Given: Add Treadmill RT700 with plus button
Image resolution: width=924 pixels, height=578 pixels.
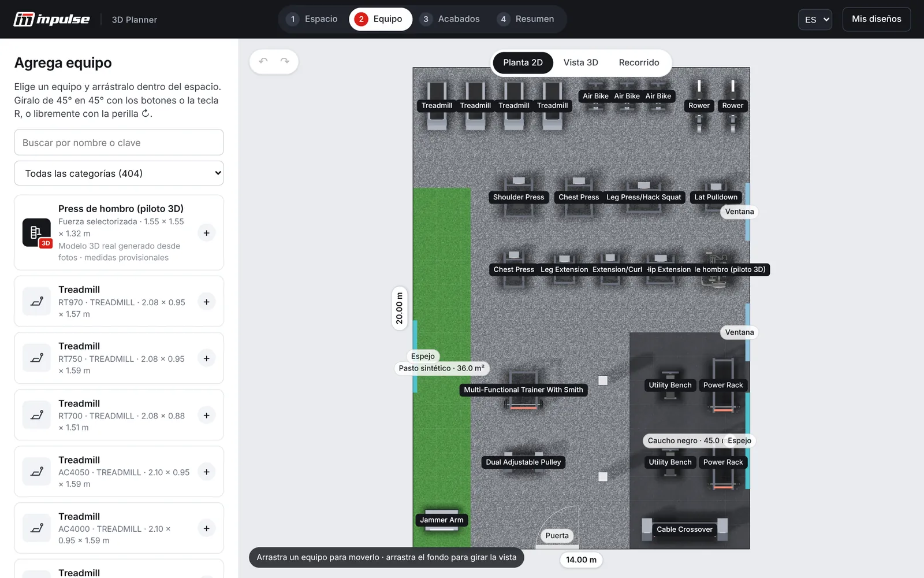Looking at the screenshot, I should pyautogui.click(x=206, y=415).
